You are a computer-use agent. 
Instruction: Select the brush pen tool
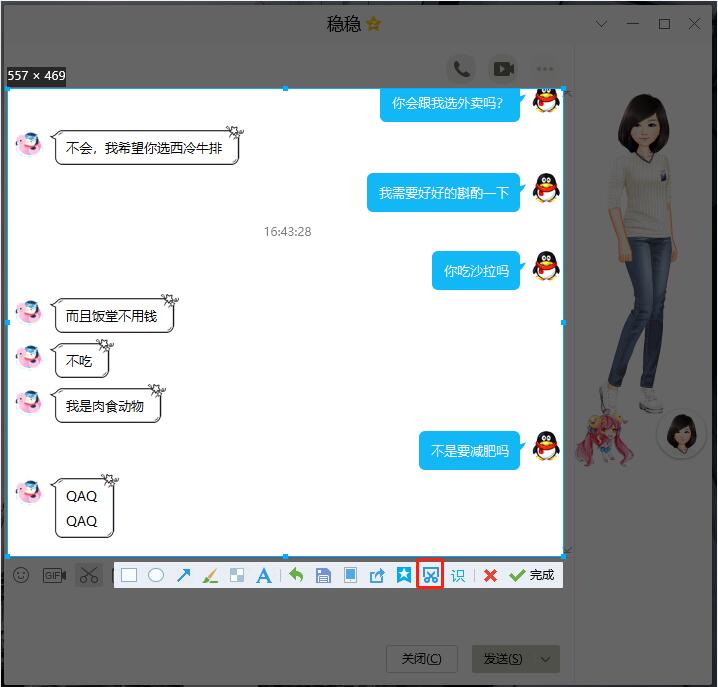[x=210, y=575]
